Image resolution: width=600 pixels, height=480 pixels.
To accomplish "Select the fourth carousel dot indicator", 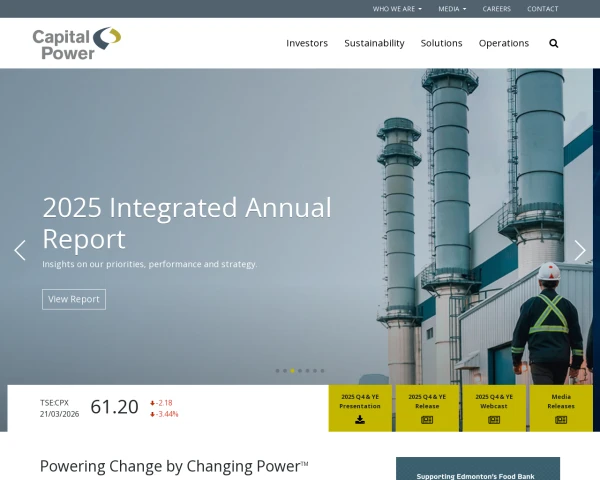I will click(x=300, y=371).
